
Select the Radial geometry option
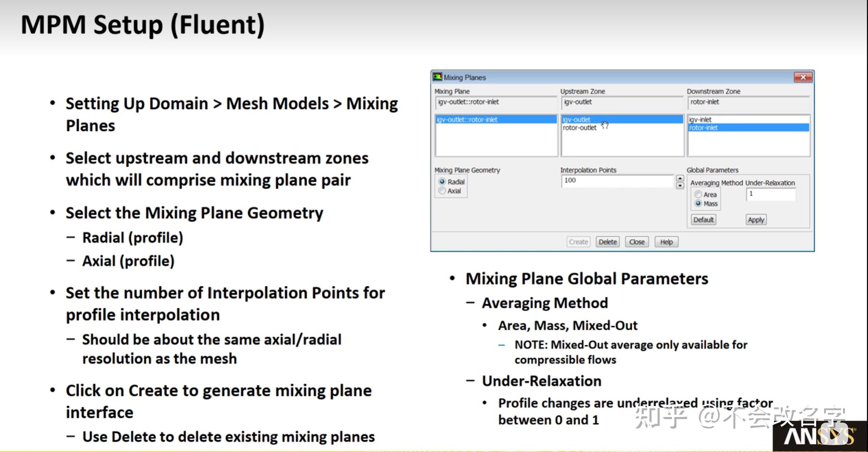pos(442,181)
